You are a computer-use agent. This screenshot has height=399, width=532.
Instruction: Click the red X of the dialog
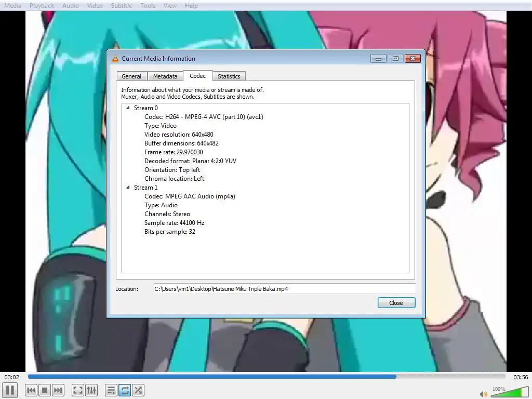coord(413,59)
